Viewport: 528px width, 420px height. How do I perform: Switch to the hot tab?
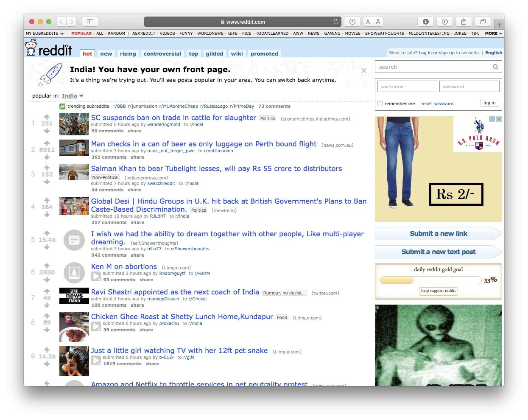coord(87,53)
